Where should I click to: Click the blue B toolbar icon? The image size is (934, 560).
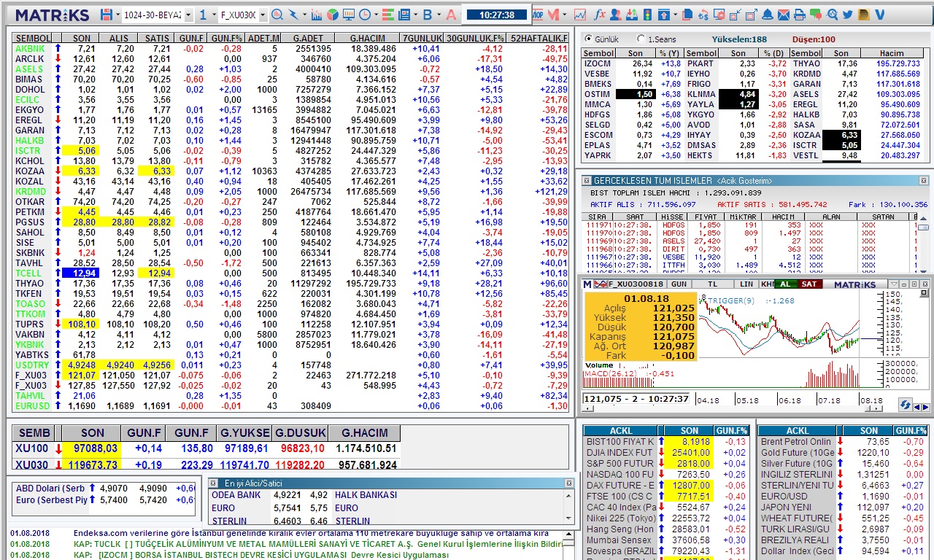[427, 15]
